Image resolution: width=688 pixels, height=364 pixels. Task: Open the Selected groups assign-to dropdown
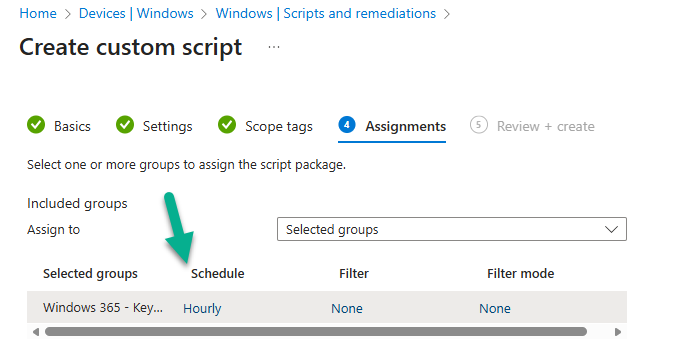pyautogui.click(x=452, y=229)
